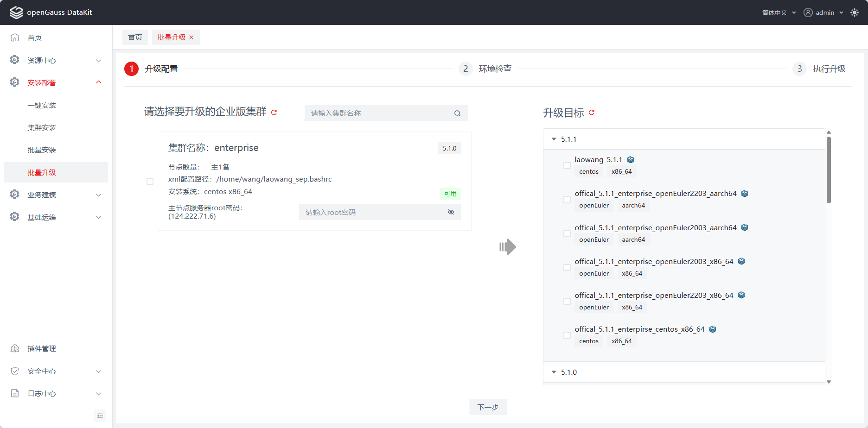
Task: Click the refresh icon beside cluster selection heading
Action: (x=274, y=112)
